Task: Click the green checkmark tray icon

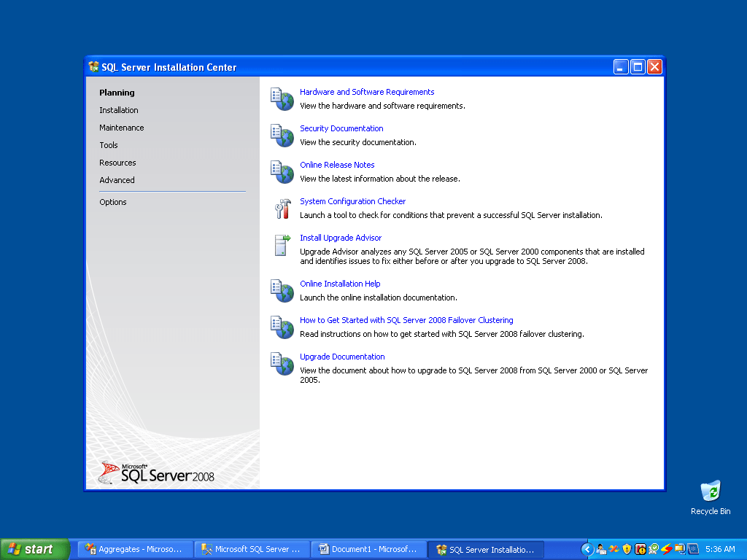Action: pyautogui.click(x=653, y=549)
